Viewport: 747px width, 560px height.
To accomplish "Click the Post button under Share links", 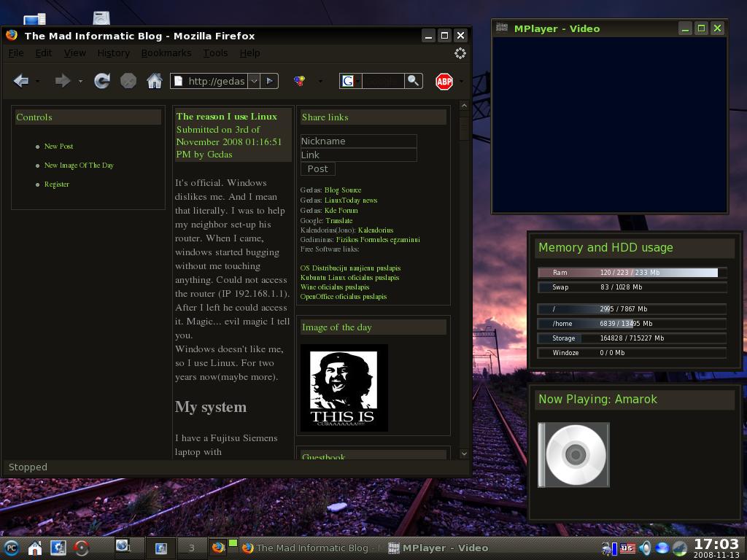I will tap(318, 168).
